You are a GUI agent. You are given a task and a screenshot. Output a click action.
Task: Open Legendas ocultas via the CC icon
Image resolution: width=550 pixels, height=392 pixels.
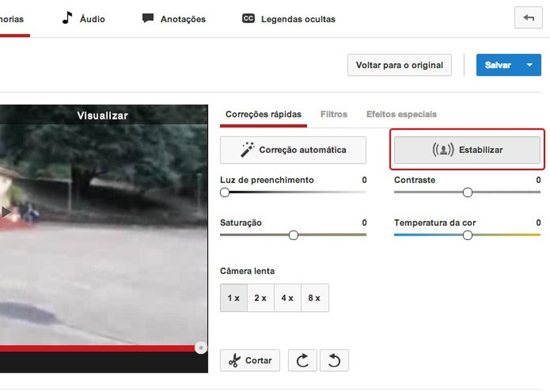(x=248, y=18)
